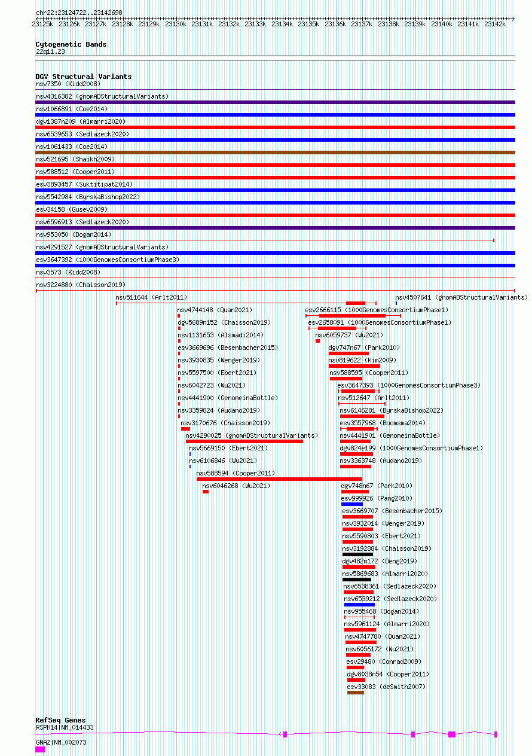Click the esv2658091 variant label
Image resolution: width=532 pixels, height=756 pixels.
click(380, 322)
